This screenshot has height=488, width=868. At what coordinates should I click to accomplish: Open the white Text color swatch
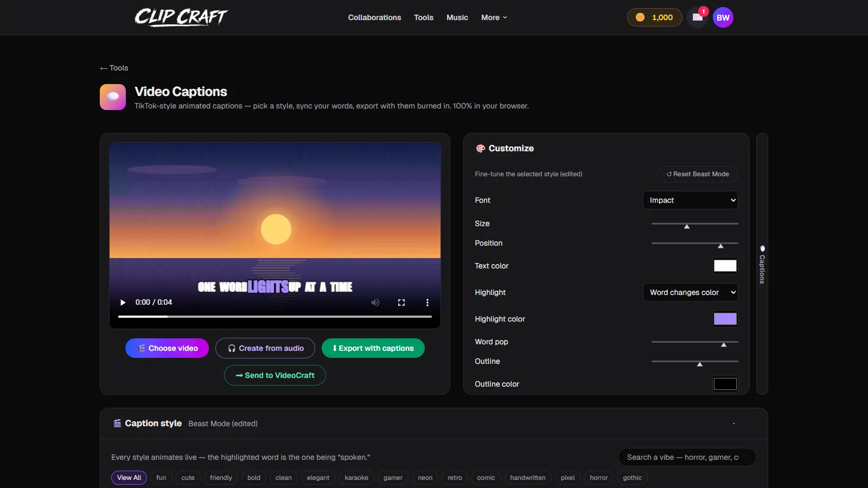pyautogui.click(x=725, y=266)
